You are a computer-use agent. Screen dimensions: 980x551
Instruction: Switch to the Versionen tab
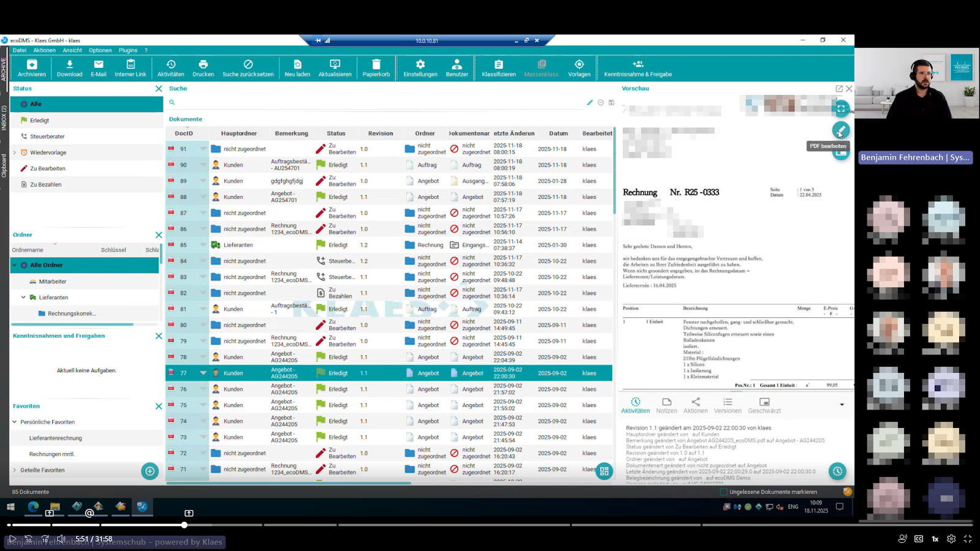(727, 405)
